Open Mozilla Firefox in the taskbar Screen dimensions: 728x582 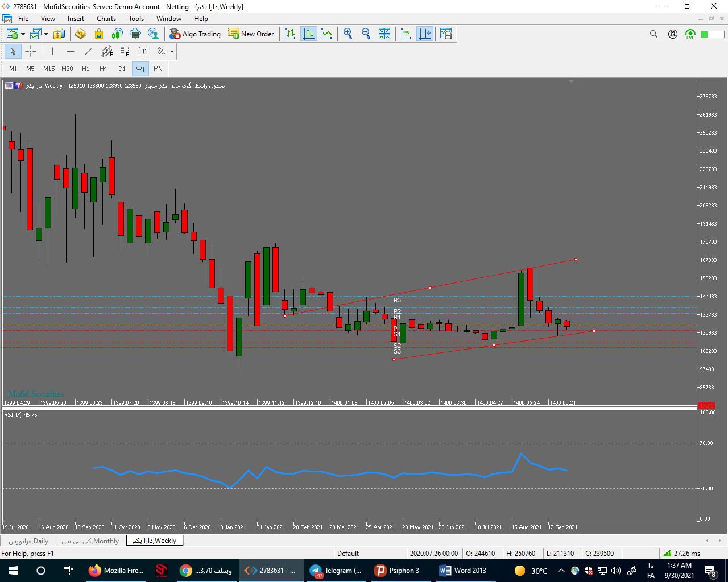click(x=117, y=571)
